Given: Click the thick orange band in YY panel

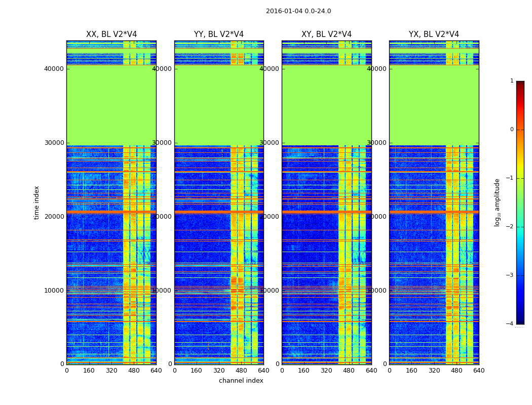Looking at the screenshot, I should click(x=219, y=212).
